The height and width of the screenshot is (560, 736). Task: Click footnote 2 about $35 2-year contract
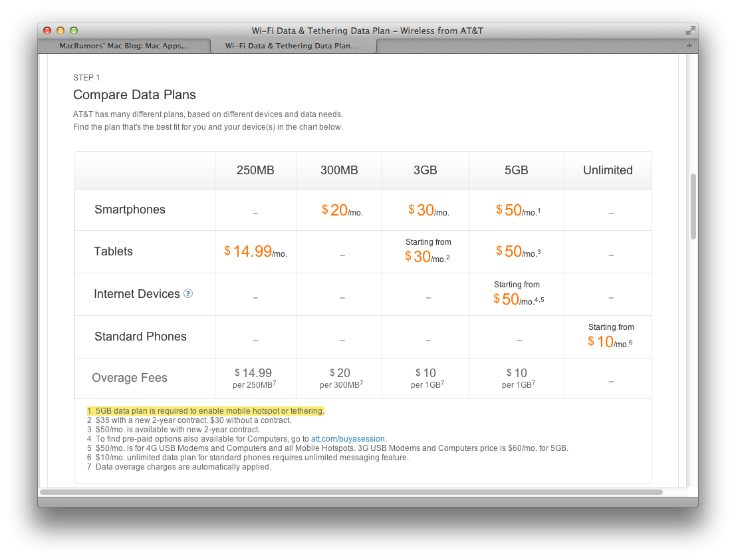[189, 420]
